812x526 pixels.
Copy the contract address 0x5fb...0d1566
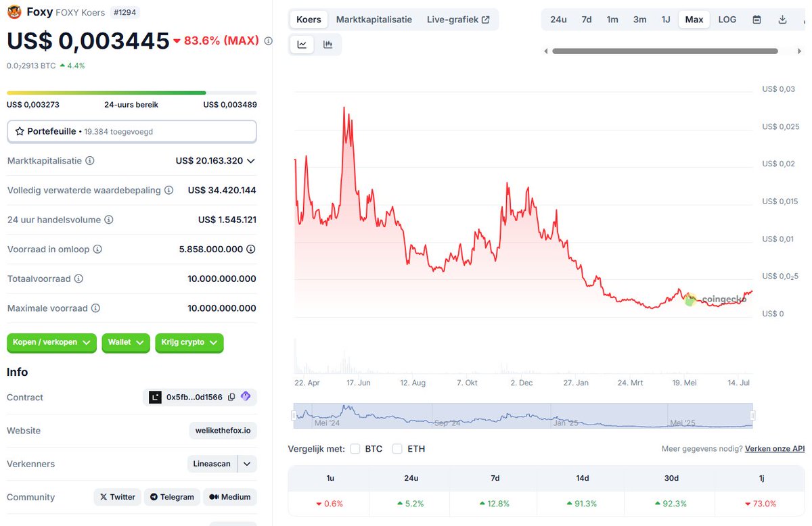point(231,398)
